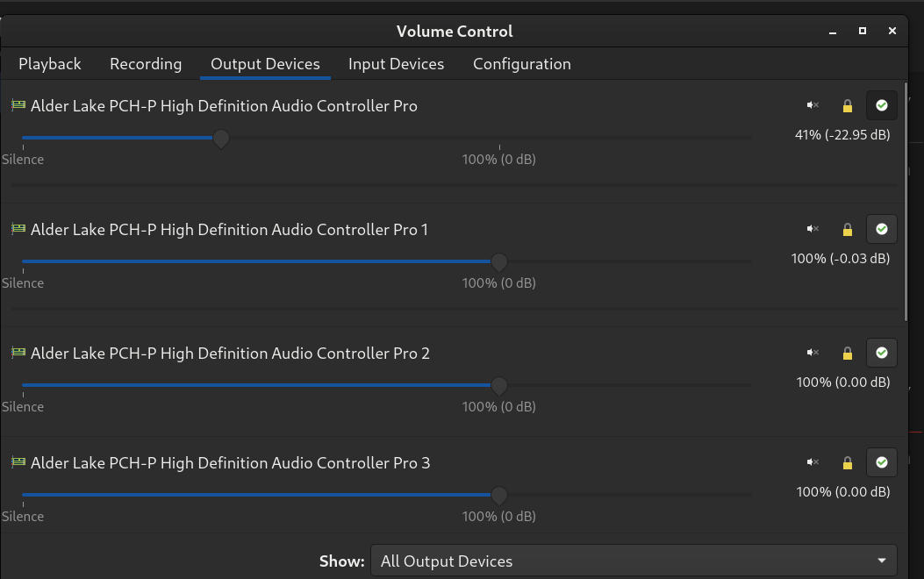This screenshot has height=579, width=924.
Task: Open the Configuration tab
Action: pos(521,64)
